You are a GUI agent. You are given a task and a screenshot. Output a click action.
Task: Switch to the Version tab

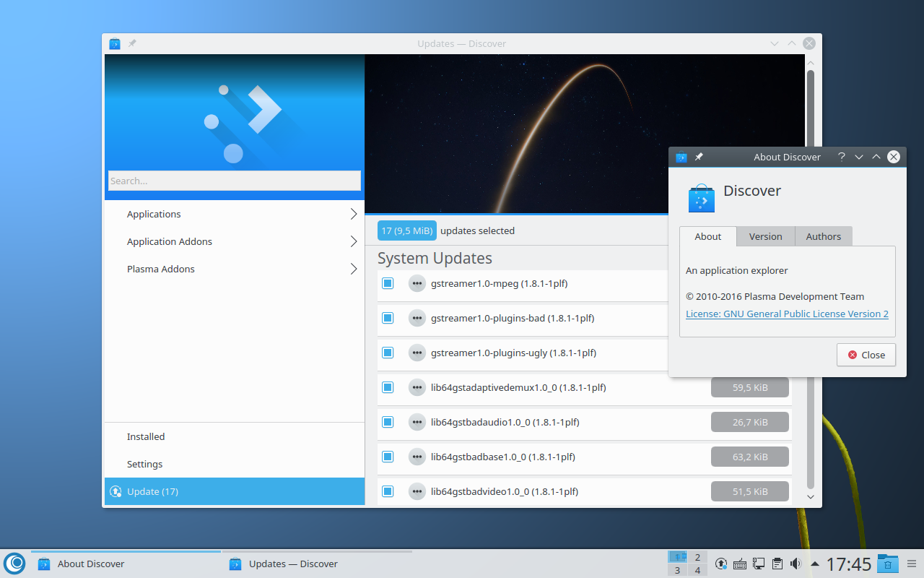[x=765, y=236]
